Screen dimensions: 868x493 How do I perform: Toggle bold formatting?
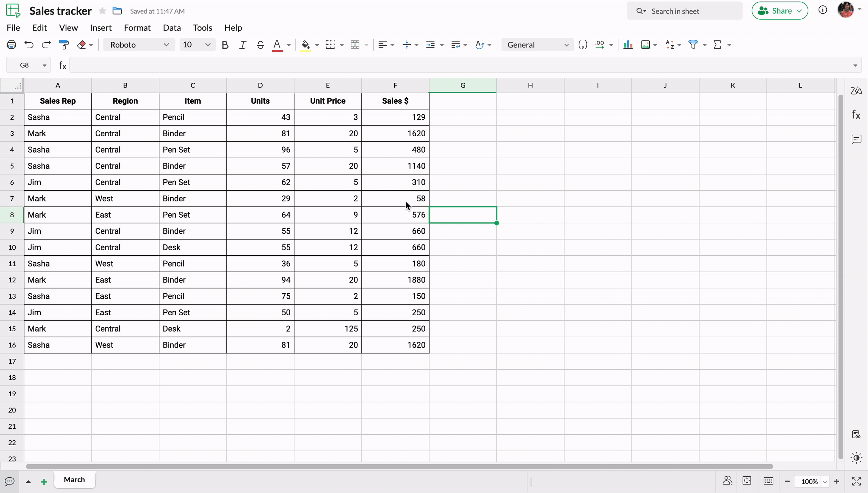point(225,45)
